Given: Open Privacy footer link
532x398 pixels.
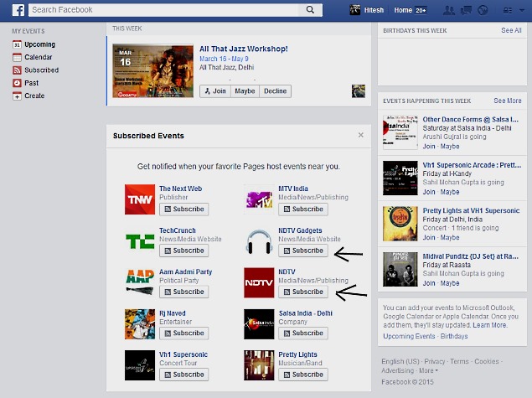Looking at the screenshot, I should (434, 361).
